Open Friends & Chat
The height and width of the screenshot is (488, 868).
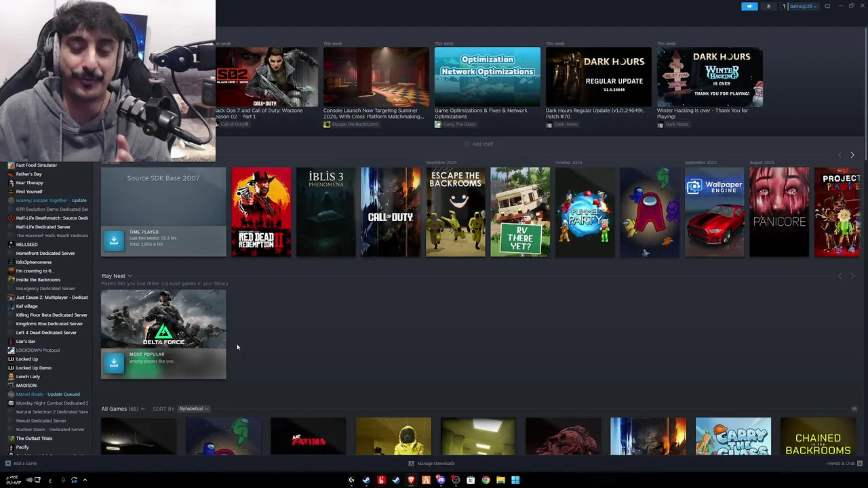coord(844,464)
